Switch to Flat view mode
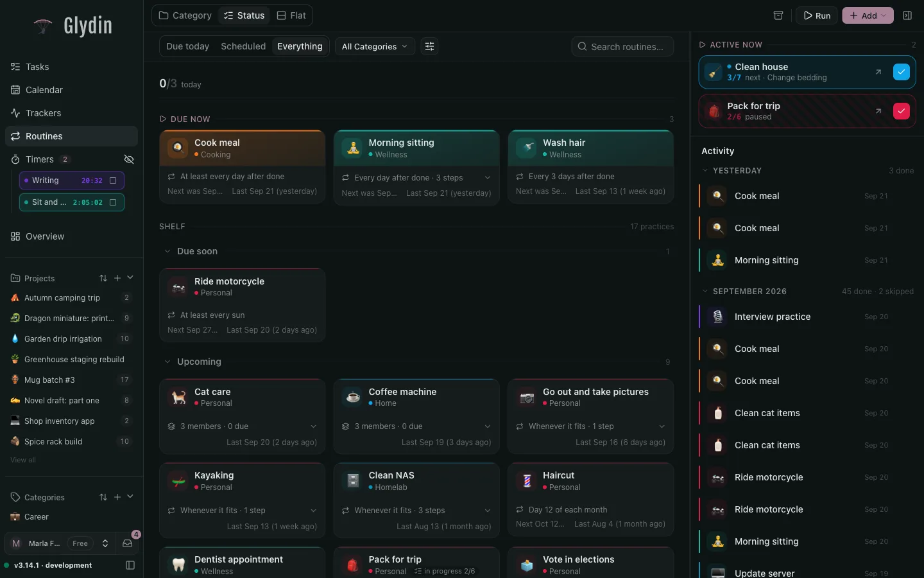Screen dimensions: 924x578 pos(291,15)
